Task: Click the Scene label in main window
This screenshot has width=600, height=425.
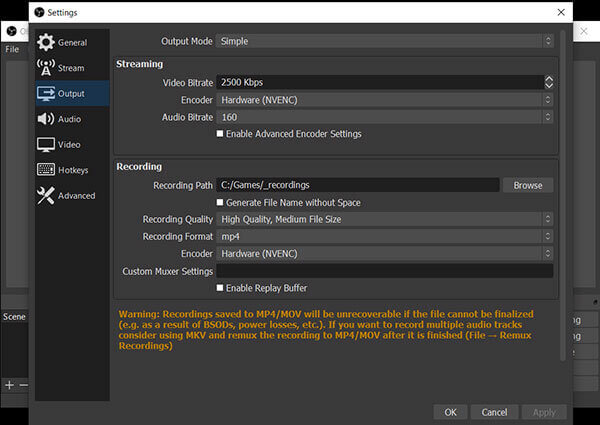Action: (x=14, y=317)
